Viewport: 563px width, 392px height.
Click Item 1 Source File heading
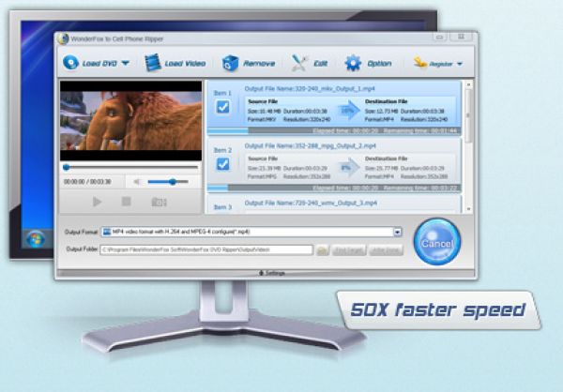click(263, 101)
